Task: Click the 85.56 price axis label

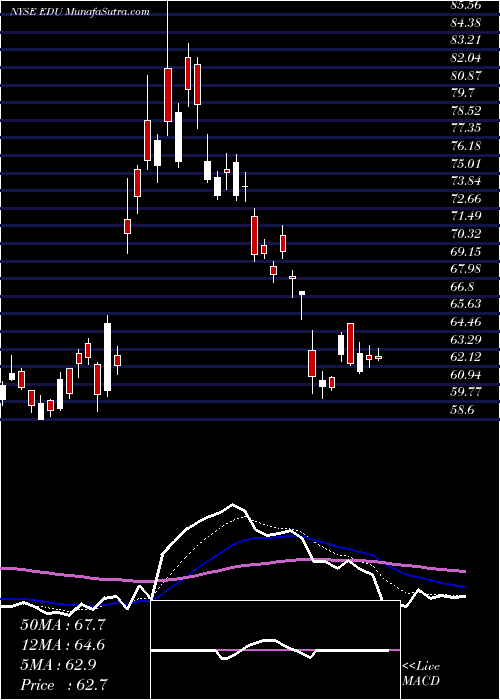Action: pos(467,5)
